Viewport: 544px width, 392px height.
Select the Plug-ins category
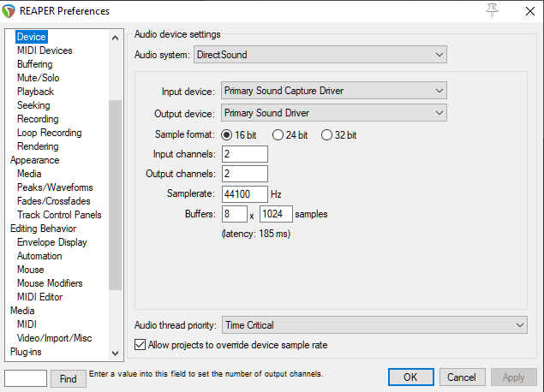pos(26,352)
